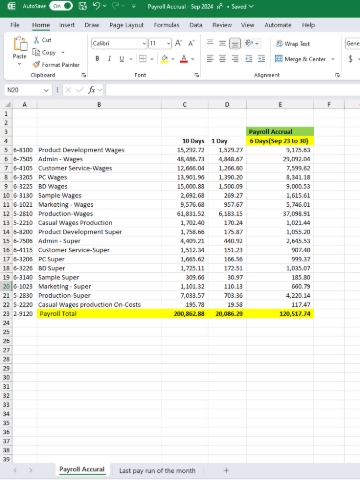The image size is (360, 480).
Task: Add a new sheet with plus button
Action: pos(226,470)
